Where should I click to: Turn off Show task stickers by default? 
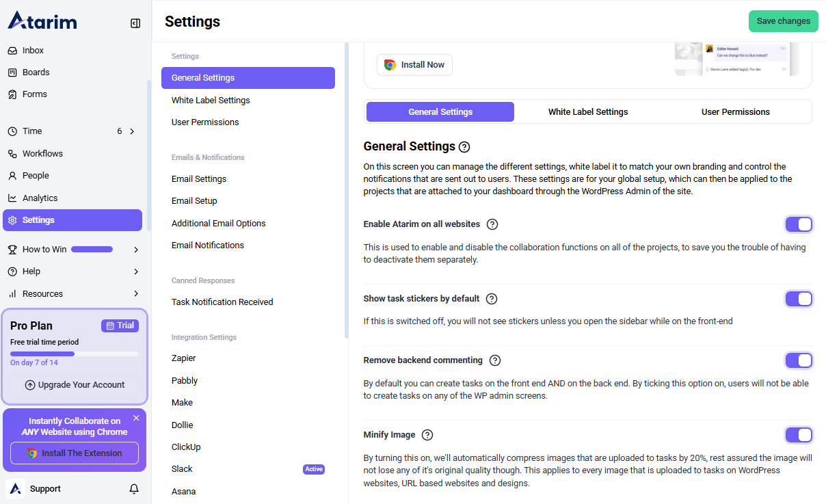[x=798, y=299]
